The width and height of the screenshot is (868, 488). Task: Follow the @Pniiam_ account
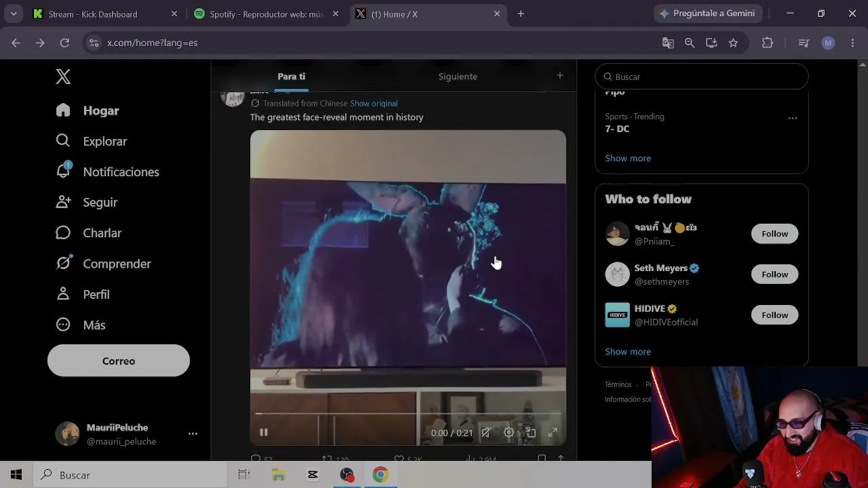click(x=774, y=234)
